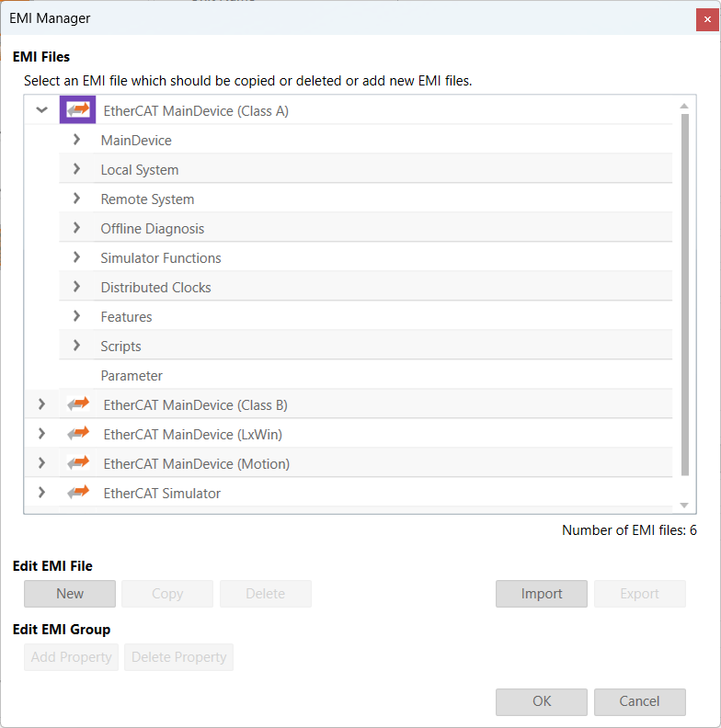Click the New EMI file button
Viewport: 721px width, 728px height.
pos(70,594)
